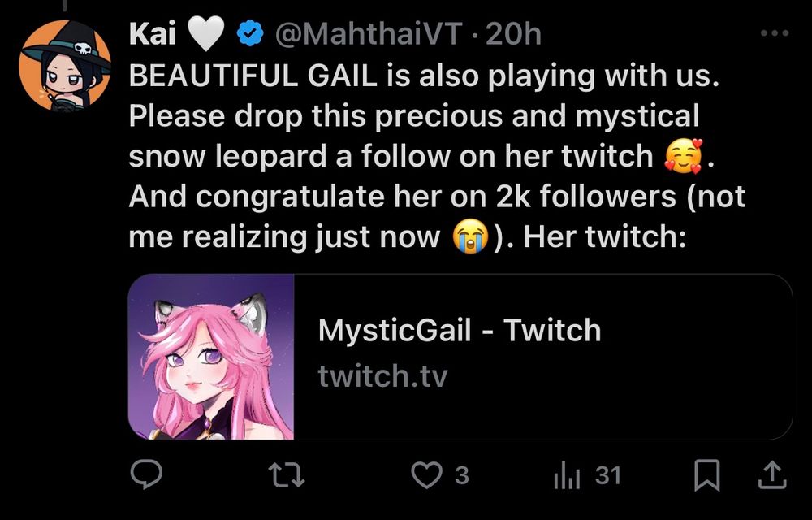Open the pink-haired MysticGail thumbnail
The width and height of the screenshot is (812, 520).
coord(211,357)
